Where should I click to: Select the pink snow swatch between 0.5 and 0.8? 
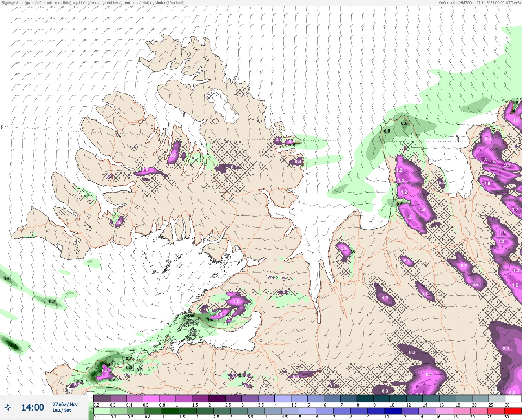151,398
